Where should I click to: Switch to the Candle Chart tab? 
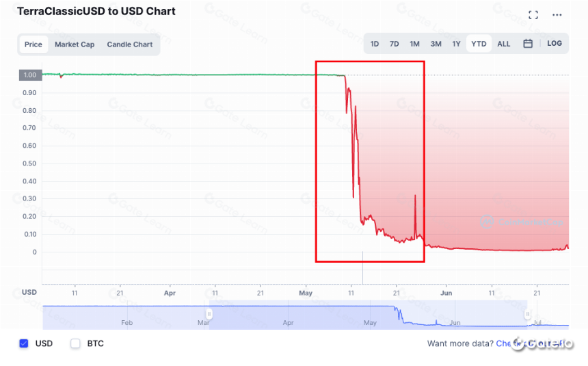(130, 44)
